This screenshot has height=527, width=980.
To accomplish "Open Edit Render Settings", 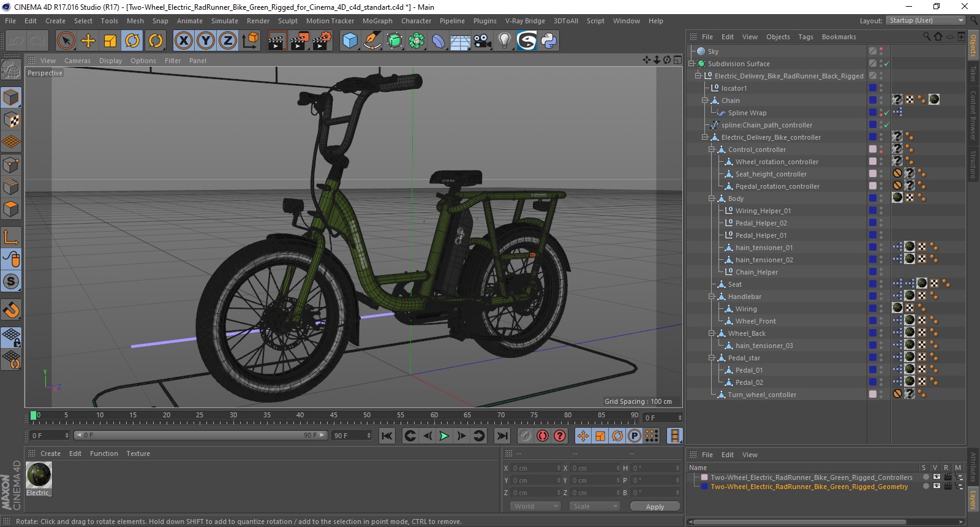I will click(x=322, y=41).
